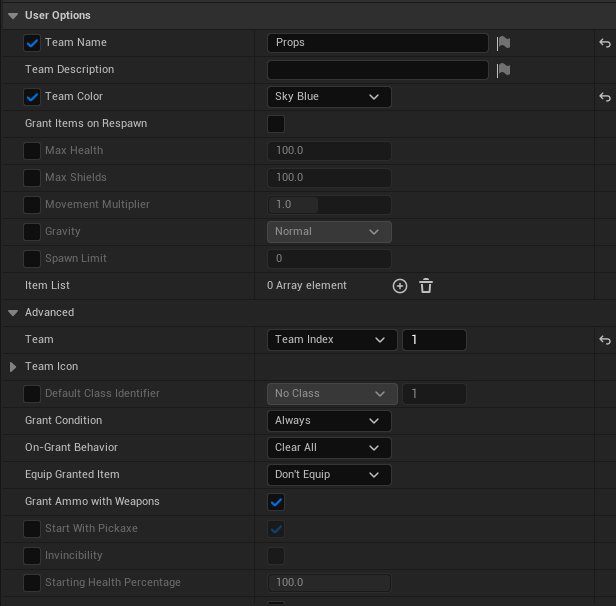616x606 pixels.
Task: Open the Equip Granted Item dropdown
Action: point(329,475)
